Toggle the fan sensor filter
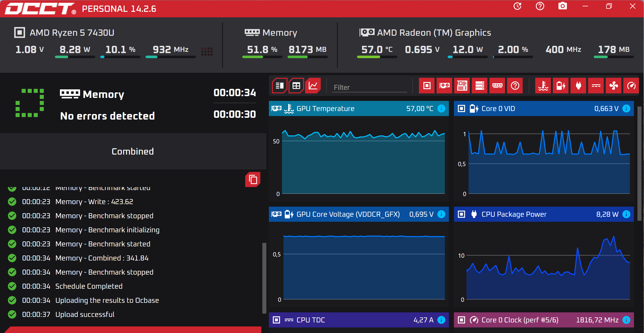This screenshot has width=644, height=333. point(613,86)
